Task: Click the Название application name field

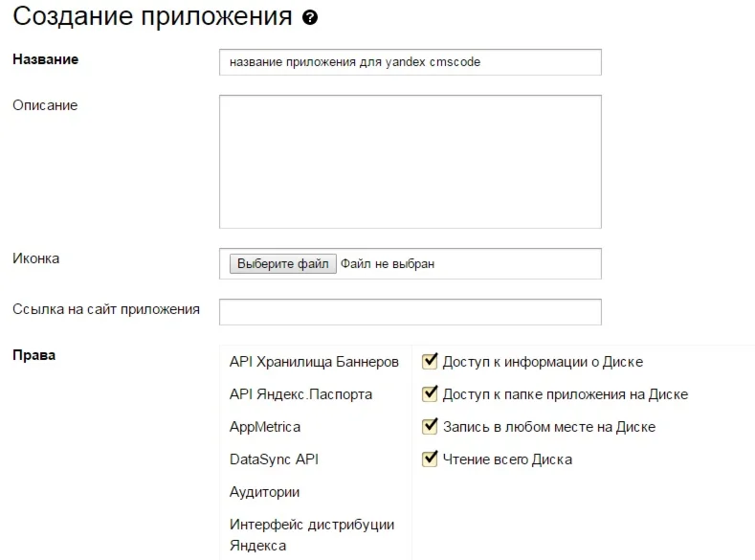Action: [410, 62]
